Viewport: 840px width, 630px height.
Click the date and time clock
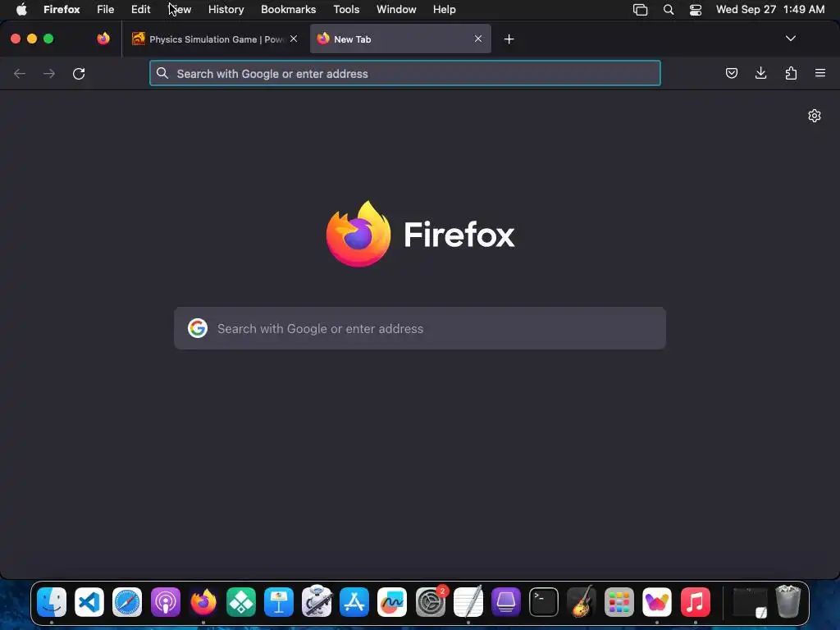769,9
